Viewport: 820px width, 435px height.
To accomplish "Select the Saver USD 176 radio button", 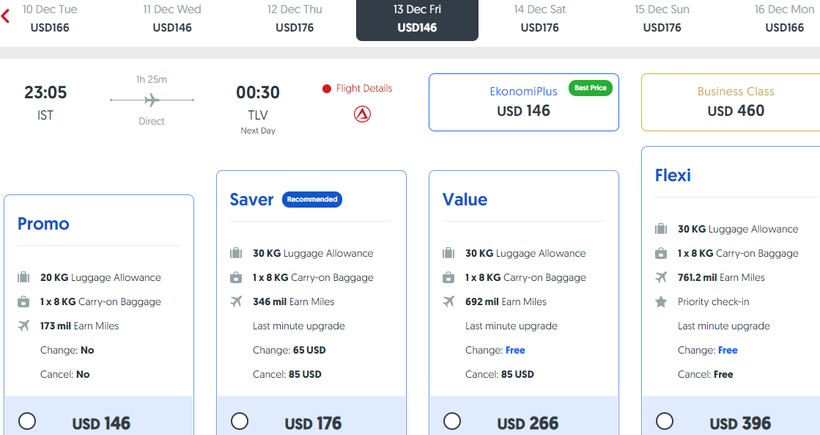I will coord(239,421).
